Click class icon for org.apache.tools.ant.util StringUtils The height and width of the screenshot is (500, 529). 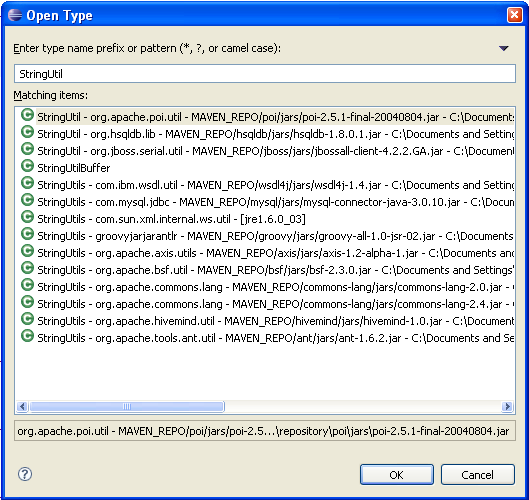pyautogui.click(x=27, y=336)
